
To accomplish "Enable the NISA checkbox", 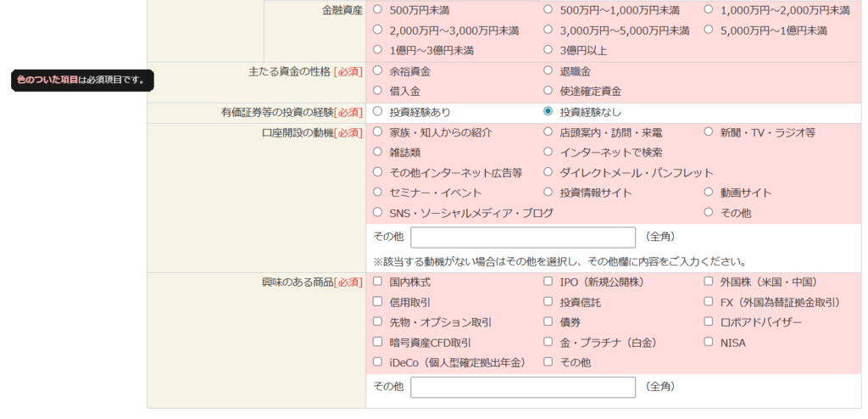I will click(709, 343).
